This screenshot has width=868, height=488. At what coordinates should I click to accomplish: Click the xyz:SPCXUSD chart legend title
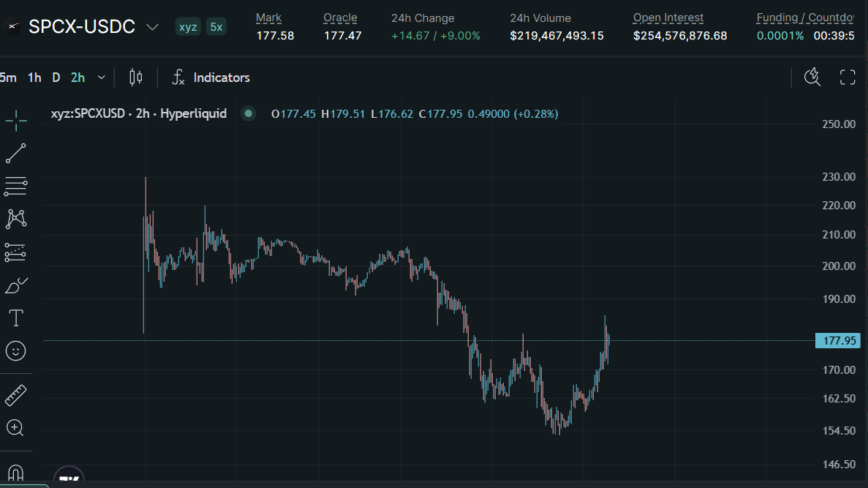pos(139,113)
